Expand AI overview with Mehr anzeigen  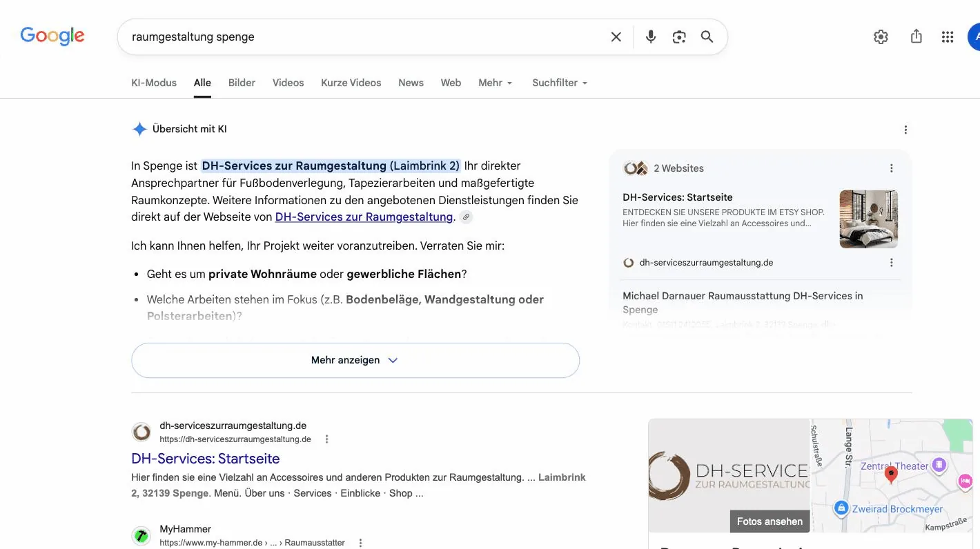click(355, 360)
